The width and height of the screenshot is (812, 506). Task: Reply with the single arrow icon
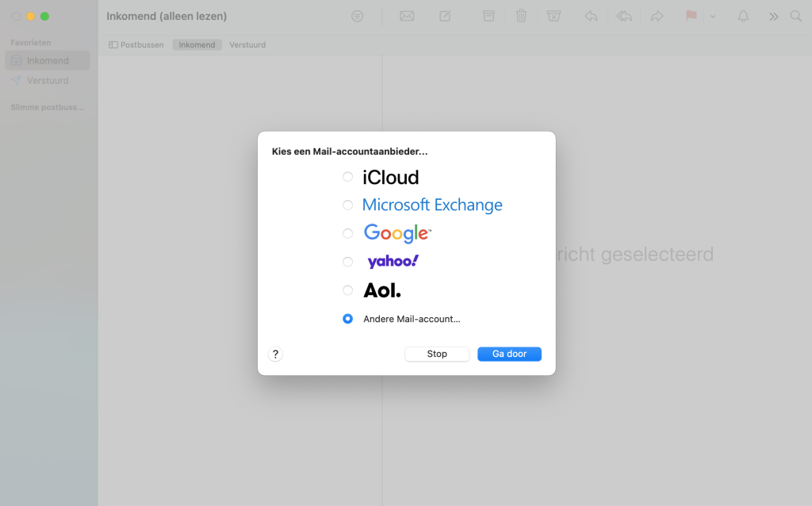[x=592, y=17]
